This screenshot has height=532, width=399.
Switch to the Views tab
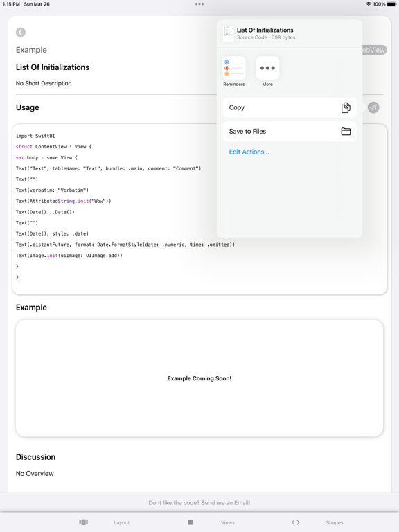click(x=228, y=522)
